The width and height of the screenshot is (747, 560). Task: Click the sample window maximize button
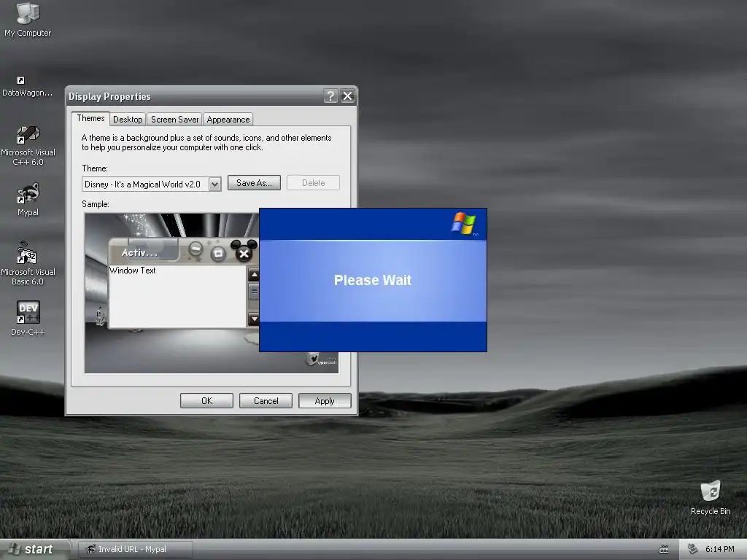click(217, 253)
